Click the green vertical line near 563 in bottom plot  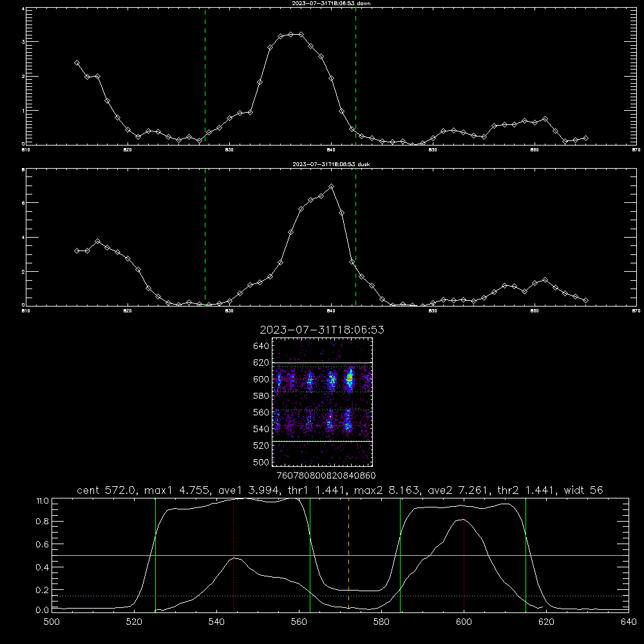310,554
